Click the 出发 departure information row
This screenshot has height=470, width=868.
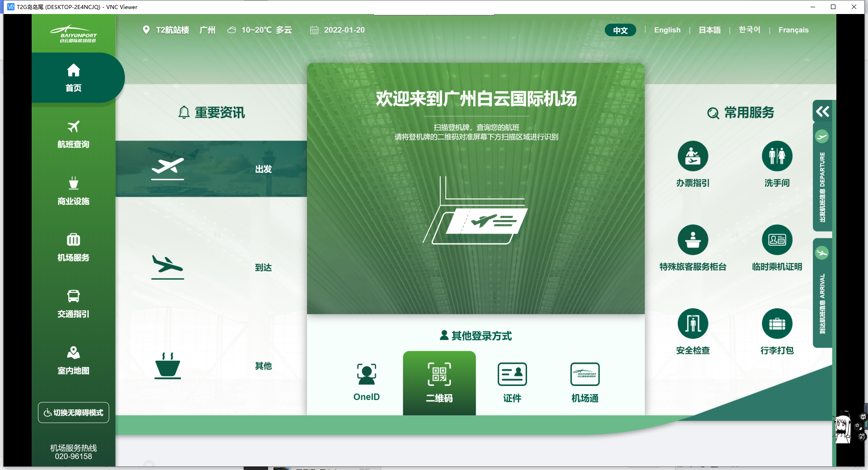pos(211,169)
